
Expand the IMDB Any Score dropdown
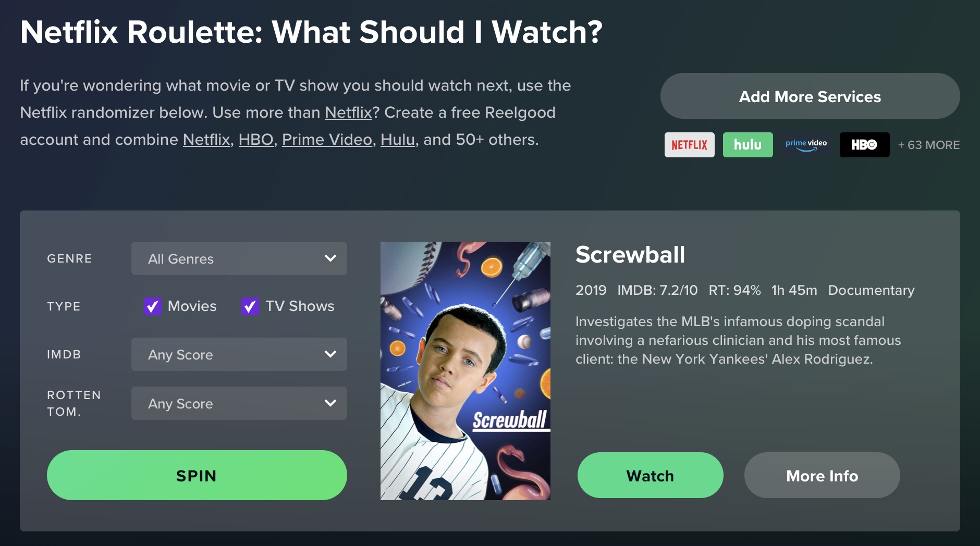[x=239, y=354]
